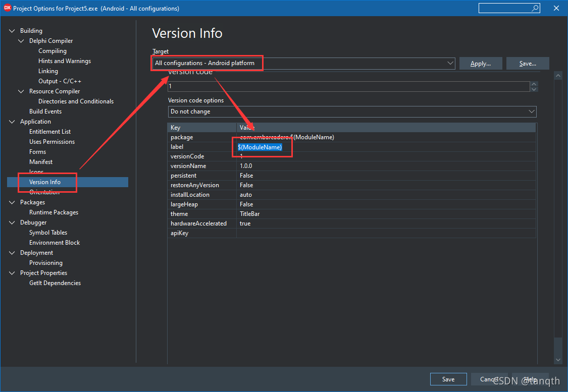Click the theme value TitleBar
This screenshot has height=392, width=568.
pyautogui.click(x=386, y=214)
